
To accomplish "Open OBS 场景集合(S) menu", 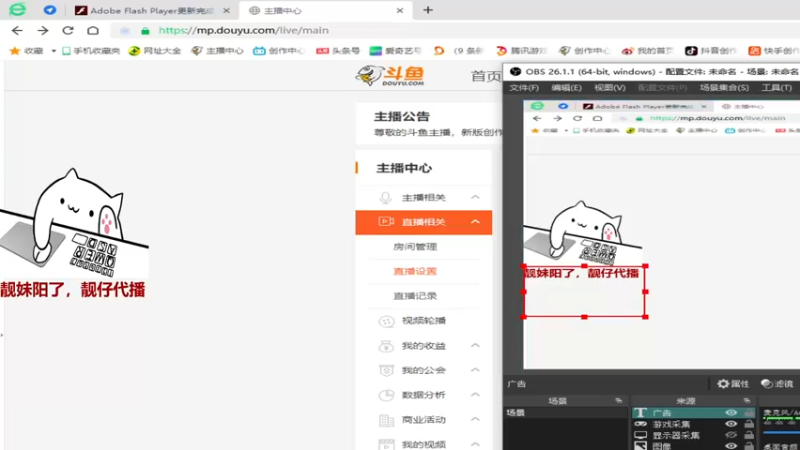I will [x=724, y=88].
